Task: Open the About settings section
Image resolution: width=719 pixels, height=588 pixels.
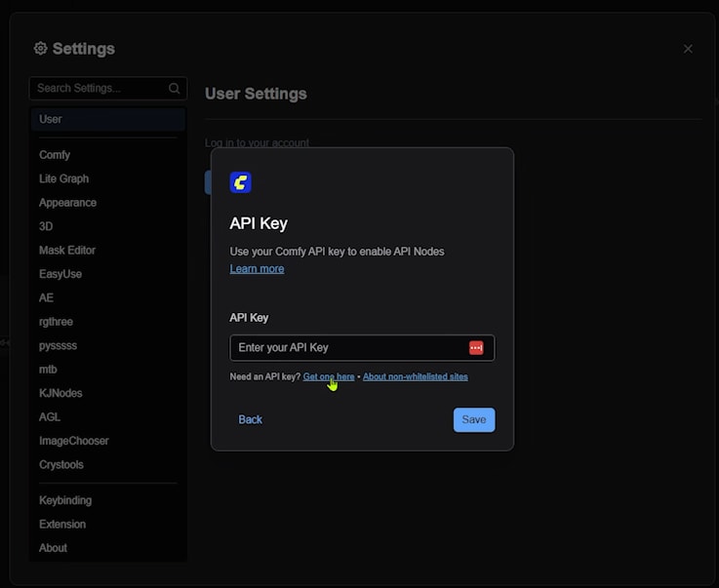Action: [108, 548]
